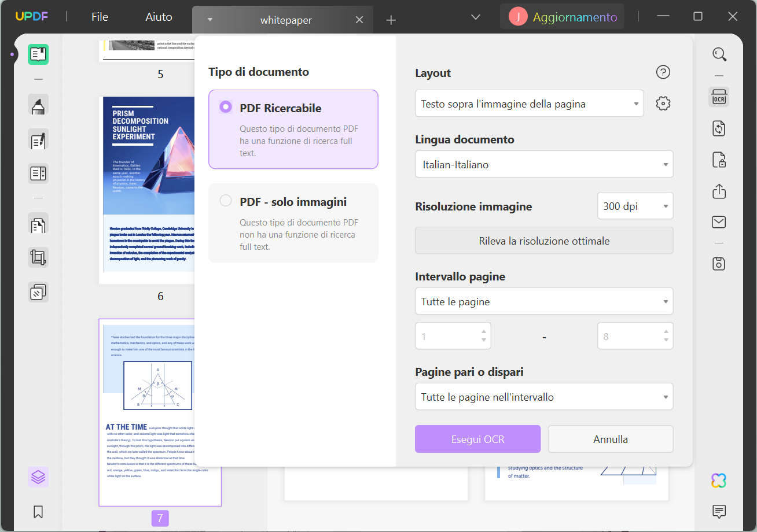Open the Share icon
This screenshot has width=757, height=532.
[719, 191]
